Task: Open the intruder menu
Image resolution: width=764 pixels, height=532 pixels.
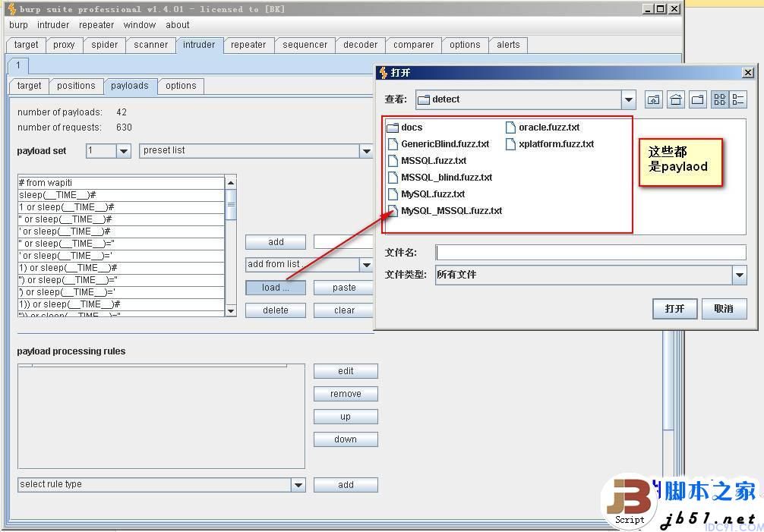Action: 53,25
